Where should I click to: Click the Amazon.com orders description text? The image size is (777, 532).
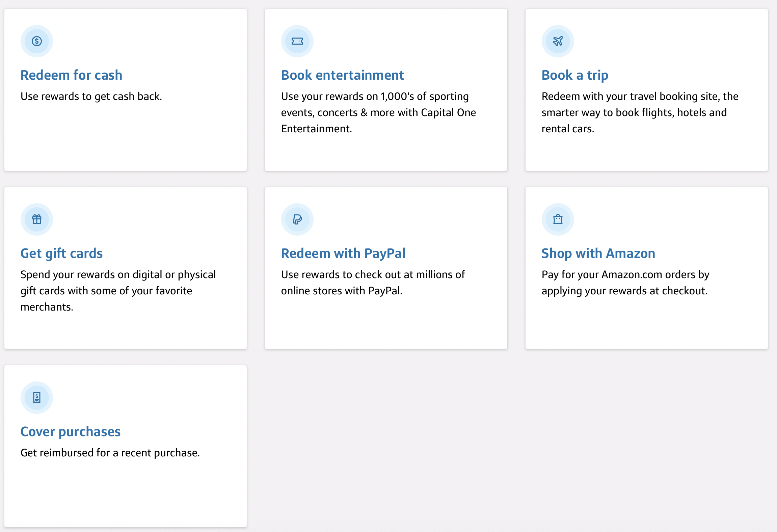coord(625,283)
